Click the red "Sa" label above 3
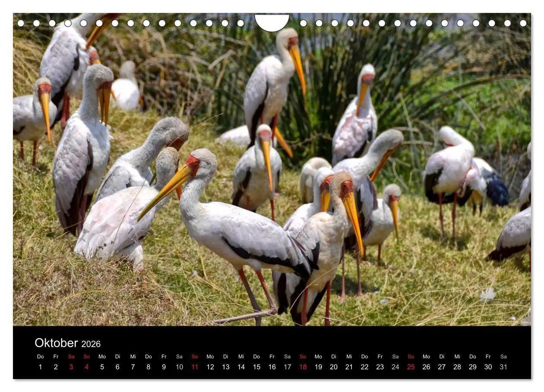The height and width of the screenshot is (392, 544). pos(71,357)
